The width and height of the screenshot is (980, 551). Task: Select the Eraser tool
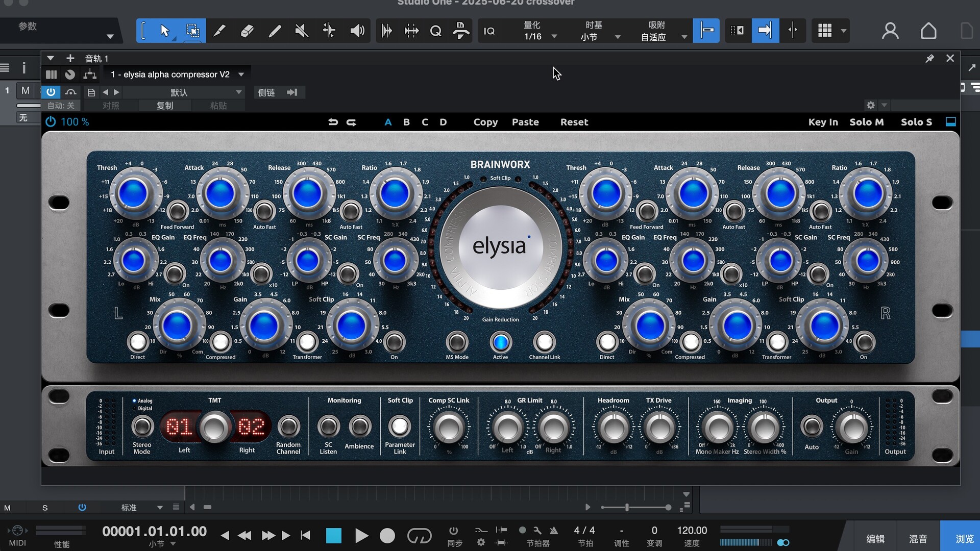[x=247, y=31]
